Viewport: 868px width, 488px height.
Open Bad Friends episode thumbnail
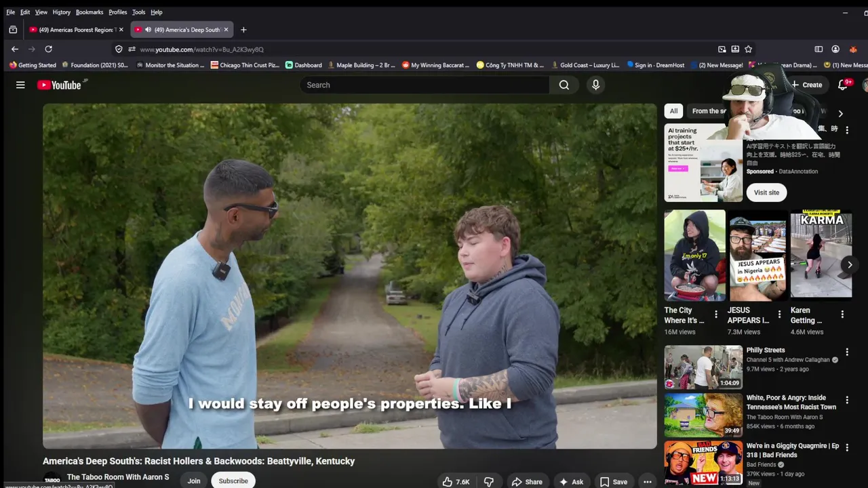pyautogui.click(x=703, y=463)
